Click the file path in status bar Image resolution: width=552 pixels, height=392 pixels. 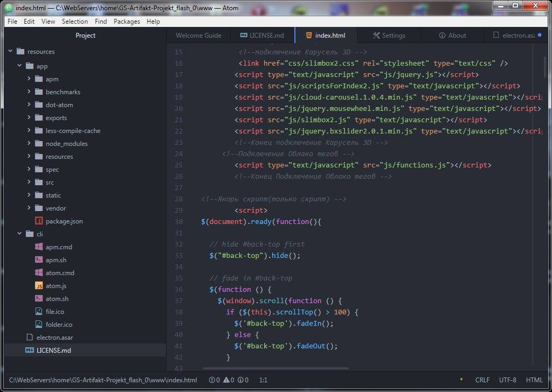(103, 380)
